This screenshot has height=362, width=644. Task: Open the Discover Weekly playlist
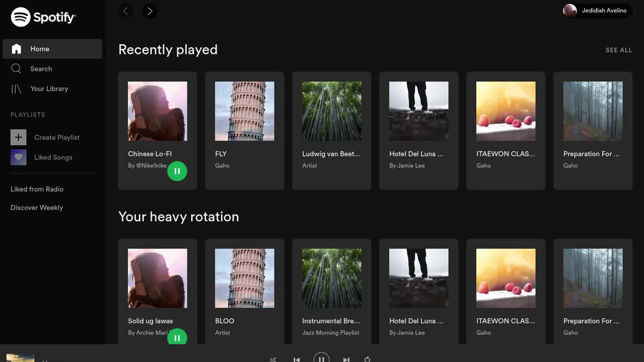(37, 208)
